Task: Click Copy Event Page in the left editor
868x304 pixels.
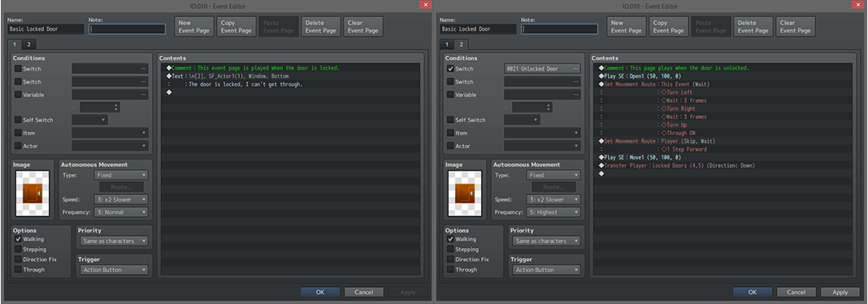Action: pyautogui.click(x=237, y=27)
